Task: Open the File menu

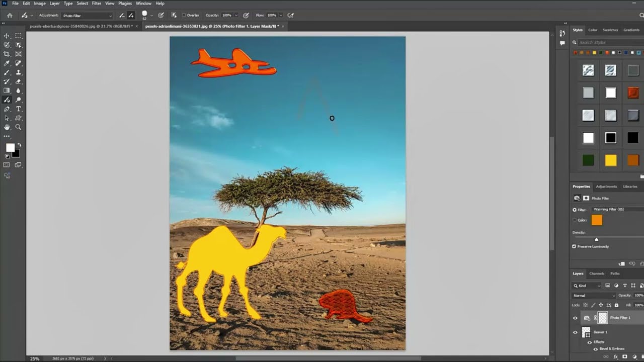Action: pos(16,4)
